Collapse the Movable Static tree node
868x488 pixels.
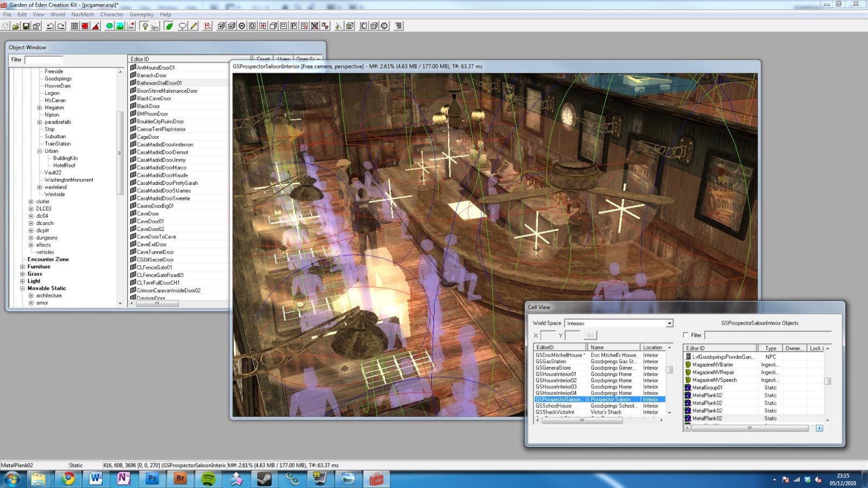point(22,288)
